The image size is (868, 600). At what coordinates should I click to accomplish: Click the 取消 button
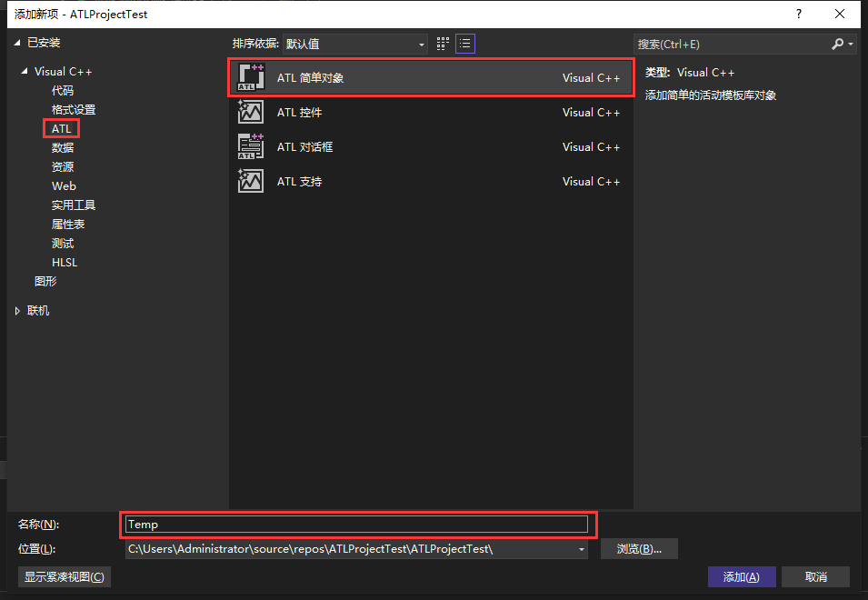click(815, 576)
